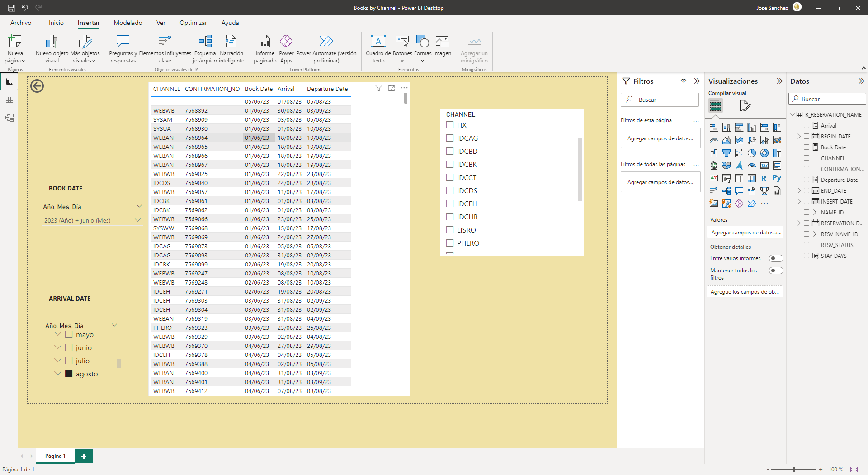This screenshot has height=475, width=868.
Task: Insert Esquema jerárquico visual
Action: 205,49
